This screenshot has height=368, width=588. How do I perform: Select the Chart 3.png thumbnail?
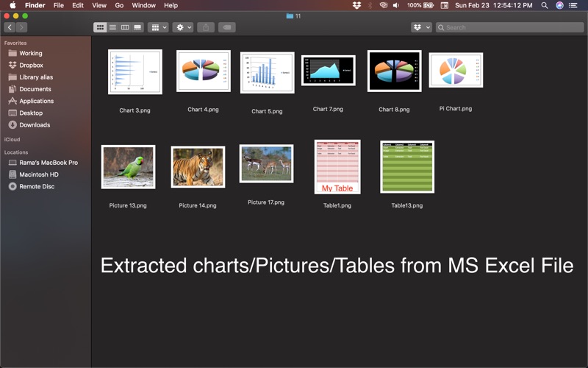tap(135, 71)
